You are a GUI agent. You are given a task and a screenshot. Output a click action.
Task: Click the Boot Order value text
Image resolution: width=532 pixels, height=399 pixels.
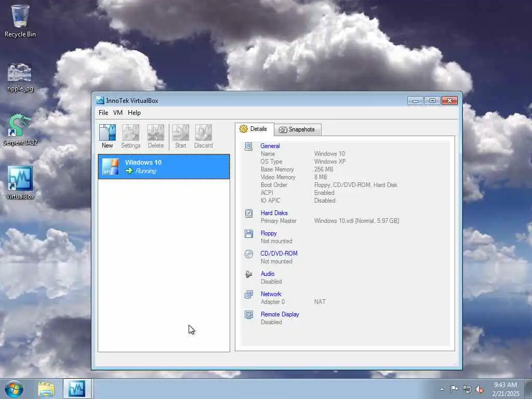(356, 185)
